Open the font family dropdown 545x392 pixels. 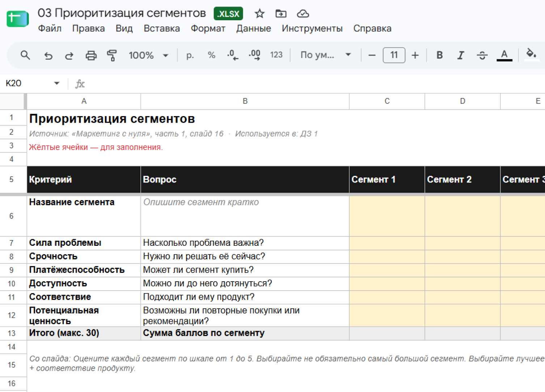click(x=325, y=55)
